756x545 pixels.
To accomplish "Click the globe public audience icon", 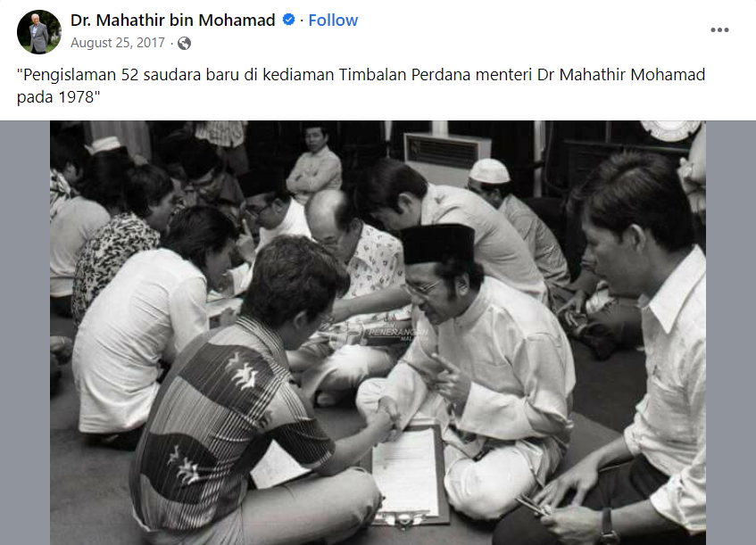I will (x=184, y=44).
